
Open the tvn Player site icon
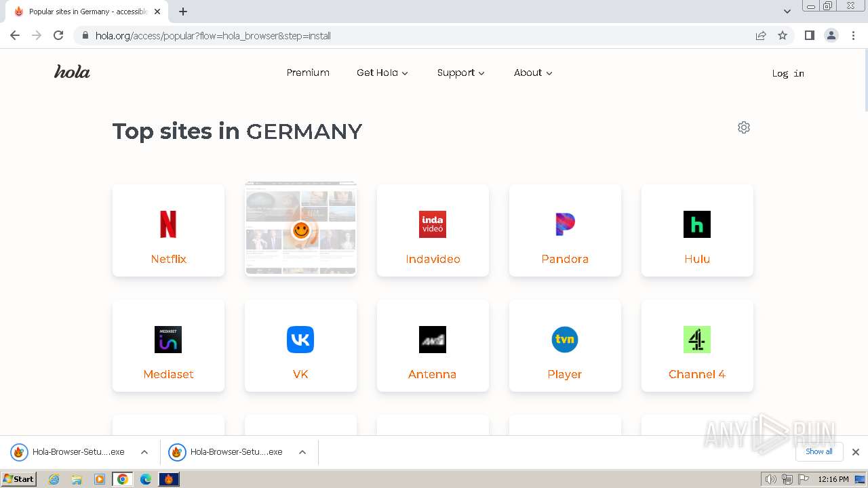565,340
